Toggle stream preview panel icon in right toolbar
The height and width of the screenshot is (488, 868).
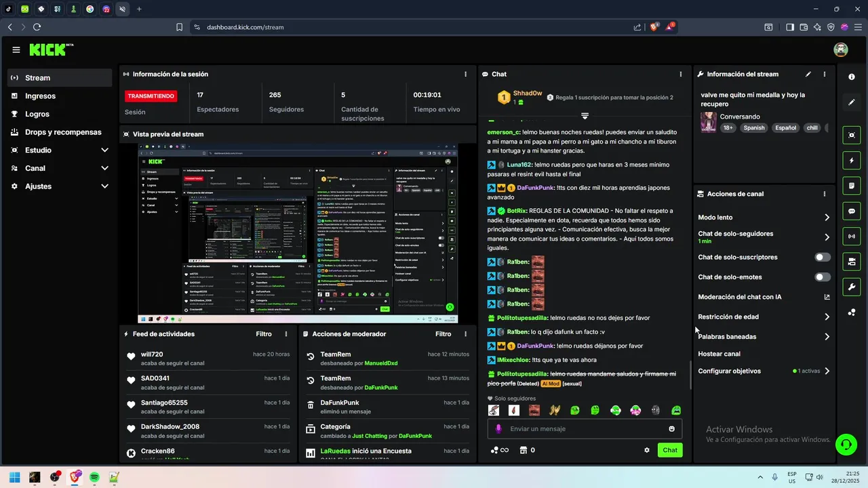pos(852,136)
